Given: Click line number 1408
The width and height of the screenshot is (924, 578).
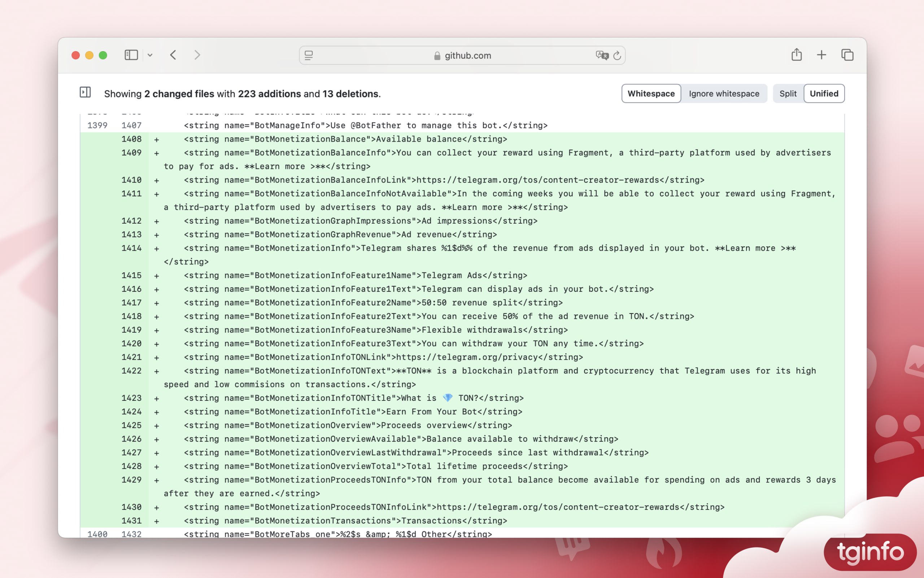Looking at the screenshot, I should (131, 139).
